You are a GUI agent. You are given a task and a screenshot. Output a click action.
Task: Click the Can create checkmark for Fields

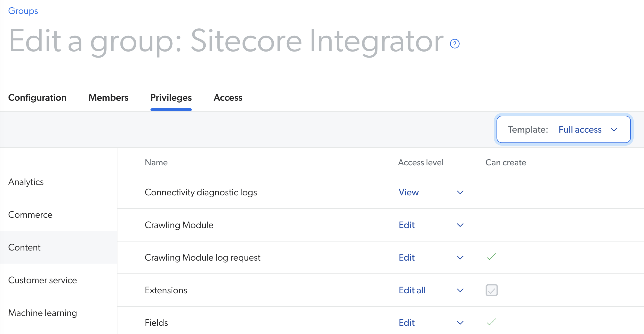pos(491,322)
